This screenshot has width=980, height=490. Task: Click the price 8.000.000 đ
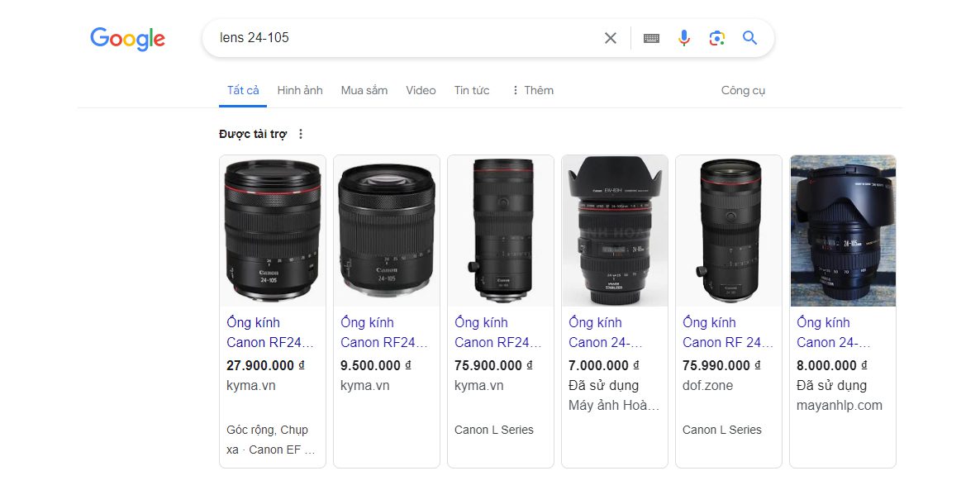(832, 365)
